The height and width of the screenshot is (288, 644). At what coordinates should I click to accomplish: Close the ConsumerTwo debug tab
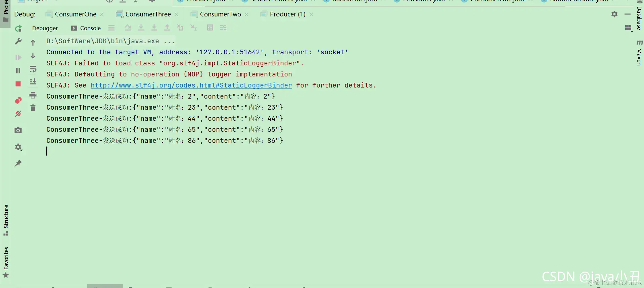coord(246,14)
